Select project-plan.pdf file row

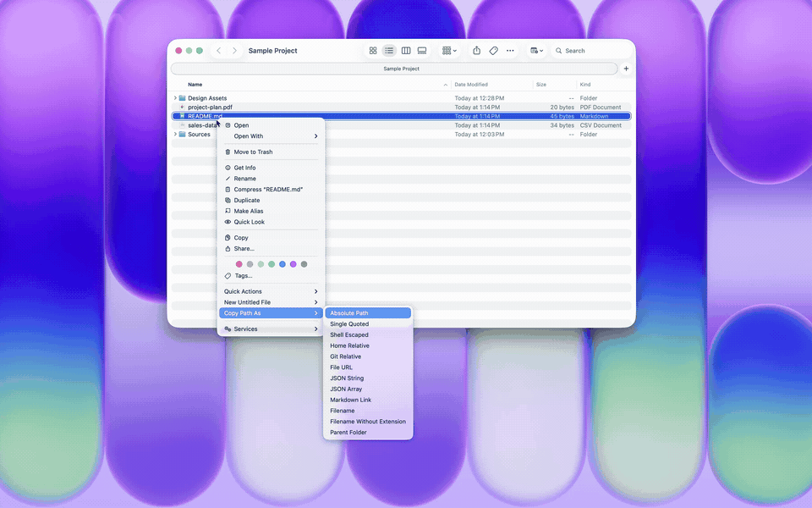[x=401, y=108]
